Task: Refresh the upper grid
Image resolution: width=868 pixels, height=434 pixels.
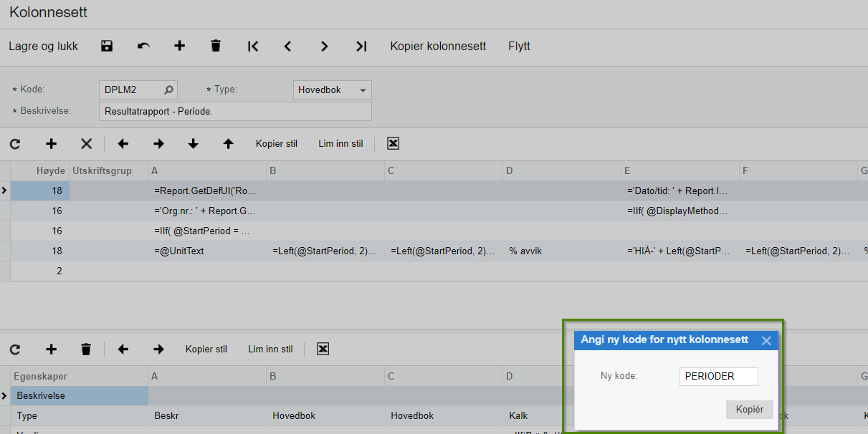Action: pyautogui.click(x=15, y=144)
